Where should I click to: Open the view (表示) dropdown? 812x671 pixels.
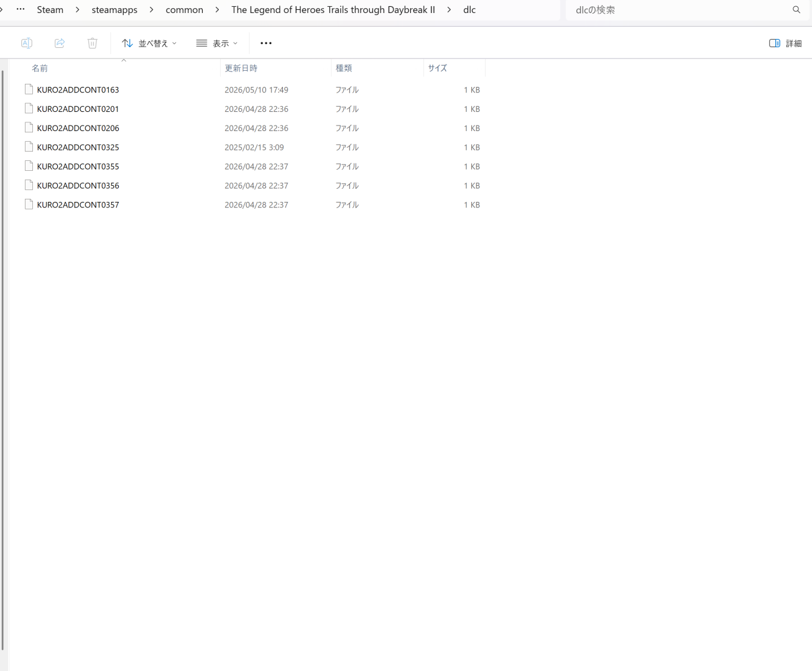point(217,43)
